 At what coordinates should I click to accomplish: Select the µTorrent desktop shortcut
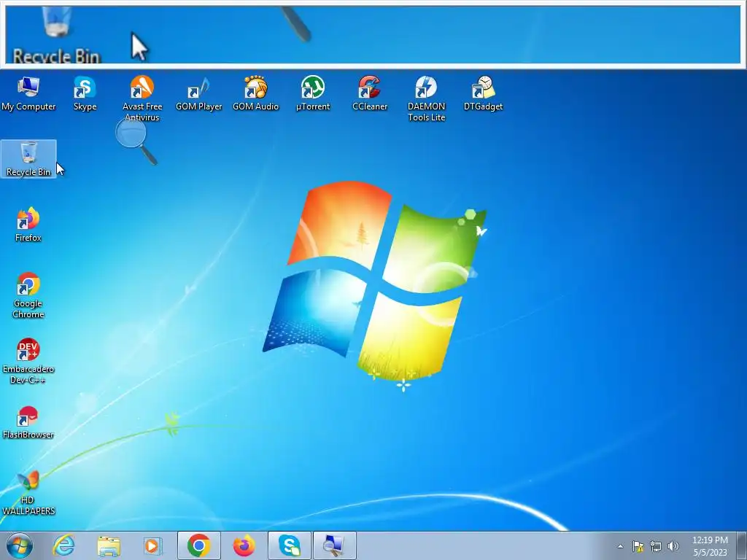point(312,93)
